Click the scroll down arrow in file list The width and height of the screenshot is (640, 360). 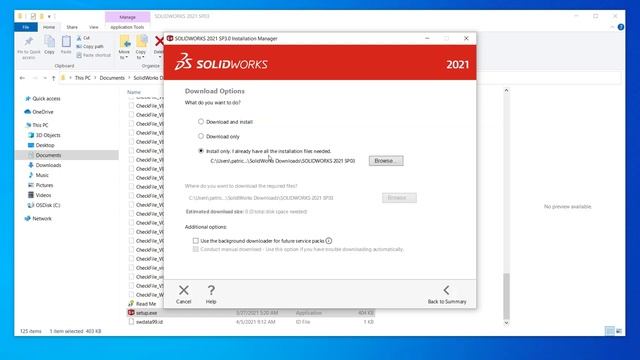click(x=506, y=323)
